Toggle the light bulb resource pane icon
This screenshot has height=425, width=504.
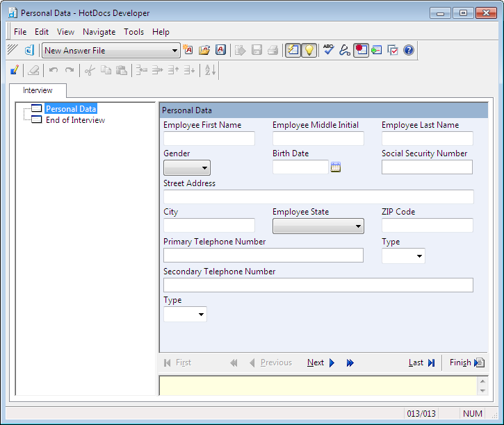[x=309, y=51]
